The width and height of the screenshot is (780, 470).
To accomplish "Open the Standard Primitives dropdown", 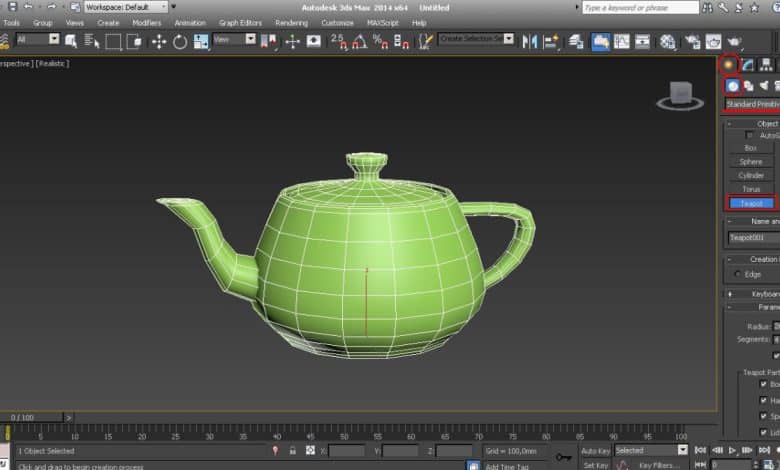I will [x=752, y=104].
